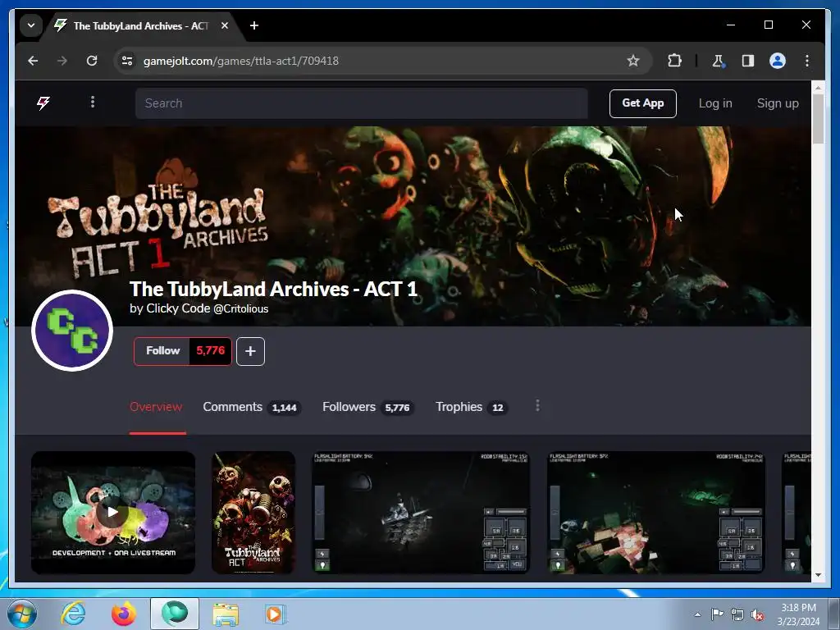Expand the more options dots after Trophies
The width and height of the screenshot is (840, 630).
point(537,406)
